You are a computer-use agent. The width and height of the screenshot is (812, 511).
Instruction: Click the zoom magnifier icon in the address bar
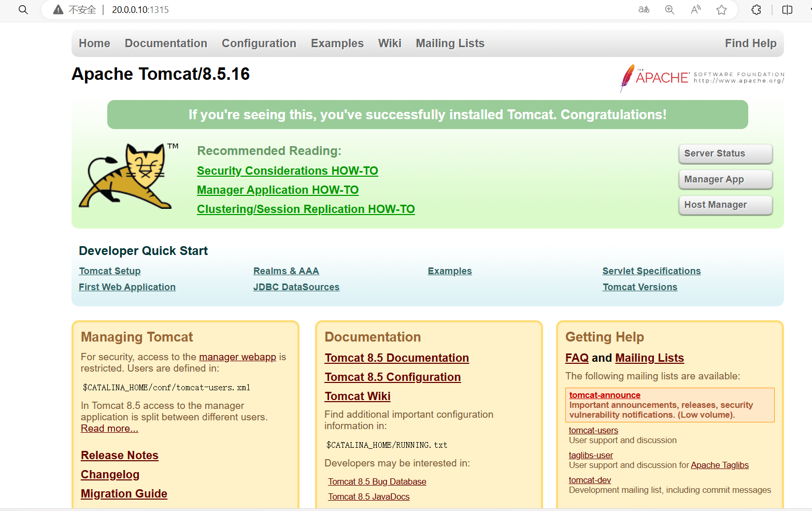pyautogui.click(x=669, y=10)
